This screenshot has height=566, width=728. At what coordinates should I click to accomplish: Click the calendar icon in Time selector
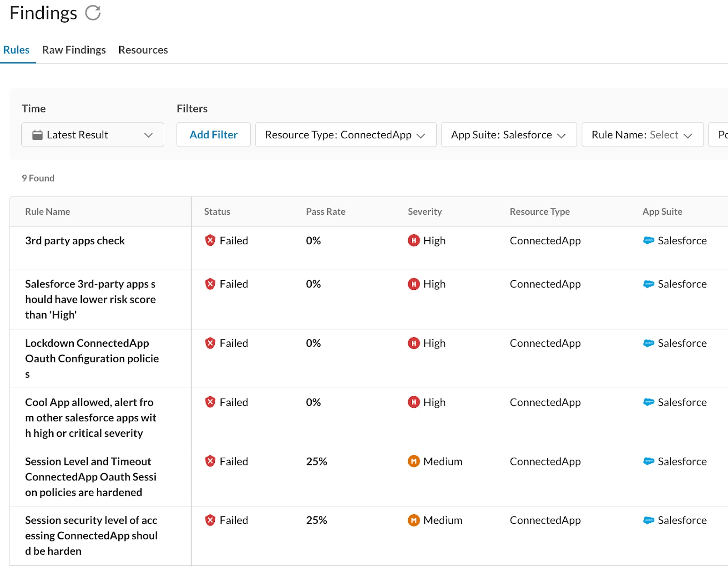pos(37,135)
